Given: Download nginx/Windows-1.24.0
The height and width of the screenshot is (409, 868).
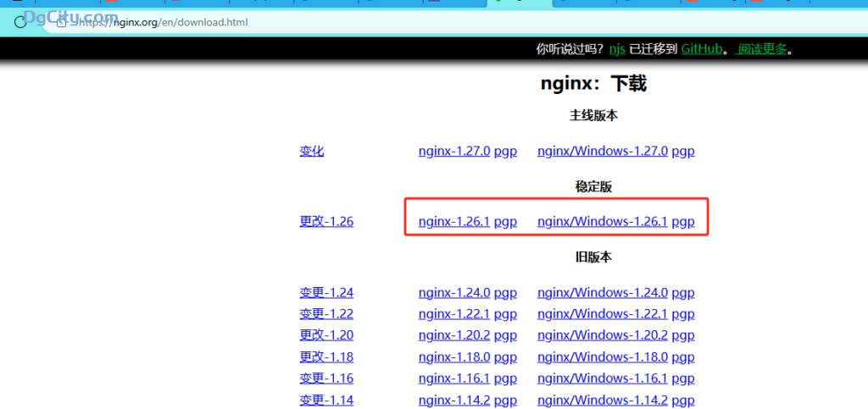Looking at the screenshot, I should pyautogui.click(x=603, y=292).
